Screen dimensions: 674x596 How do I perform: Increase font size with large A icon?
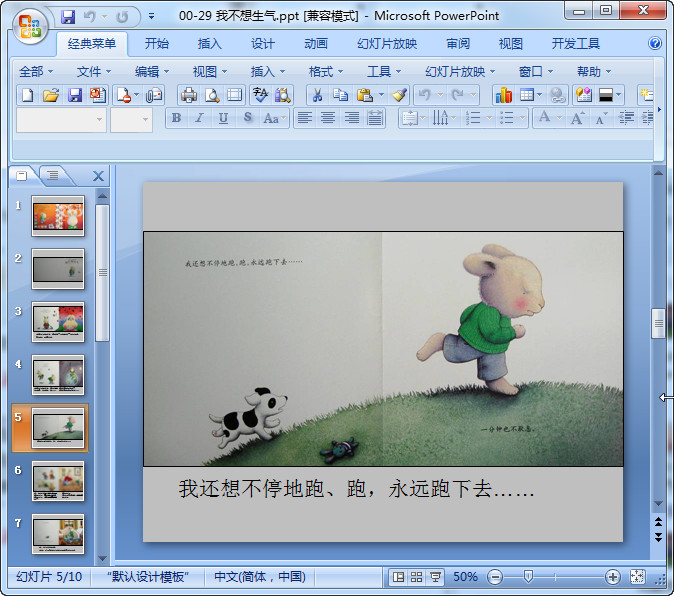pos(577,118)
